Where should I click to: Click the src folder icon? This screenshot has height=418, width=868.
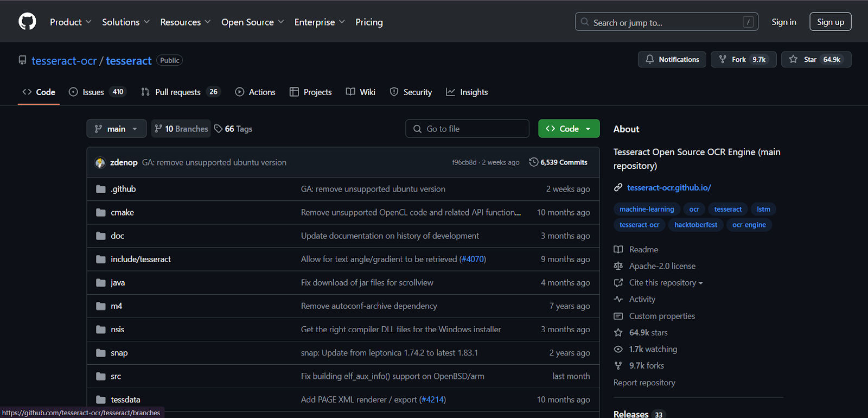point(100,376)
